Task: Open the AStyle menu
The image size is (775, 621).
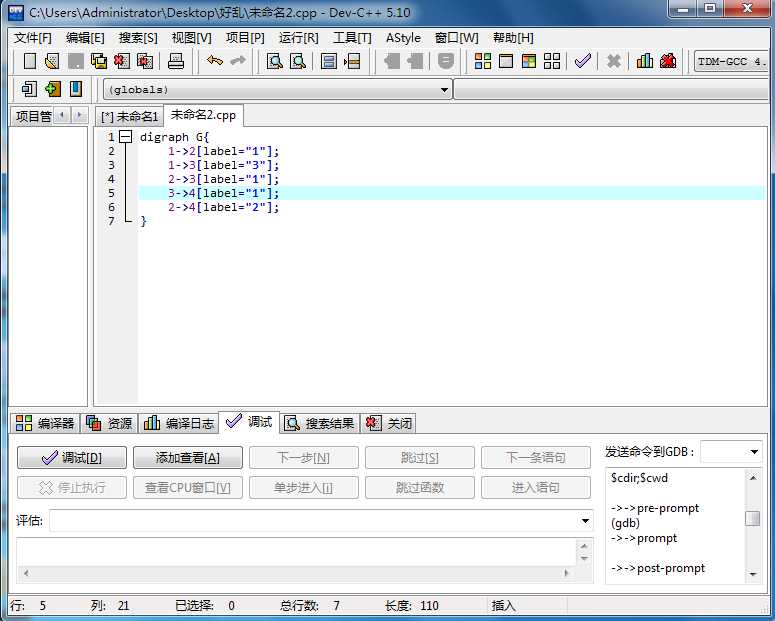Action: point(403,38)
